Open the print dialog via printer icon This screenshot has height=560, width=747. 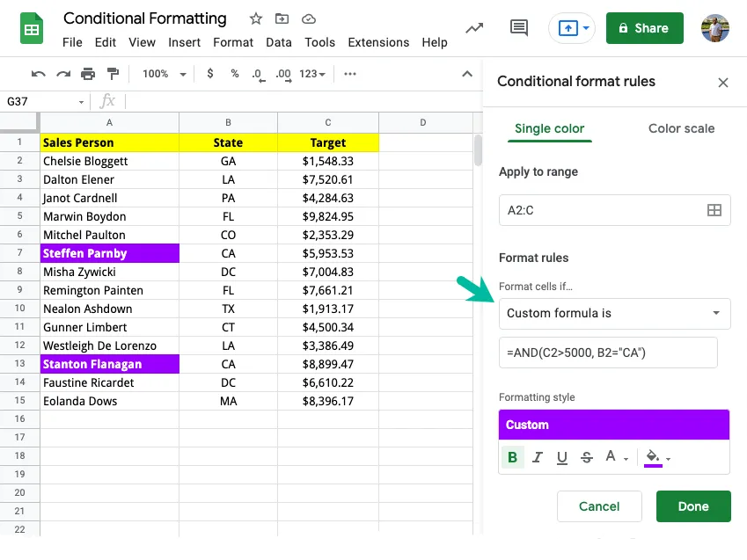(88, 74)
